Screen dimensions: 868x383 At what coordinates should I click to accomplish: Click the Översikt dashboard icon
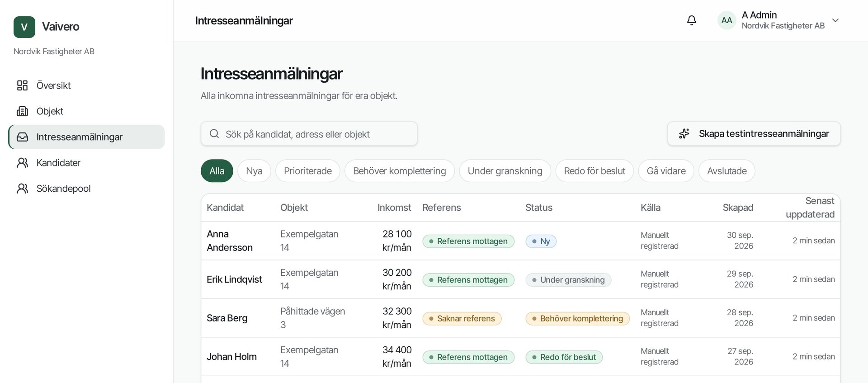[x=22, y=85]
